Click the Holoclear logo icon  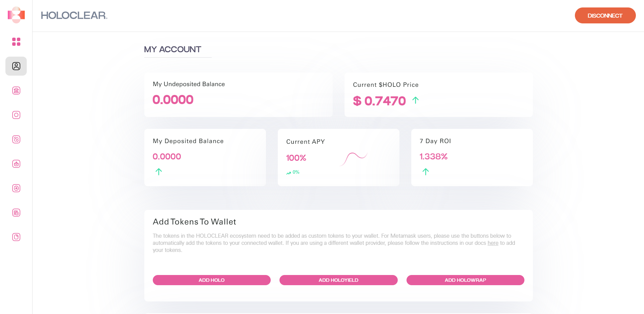16,15
